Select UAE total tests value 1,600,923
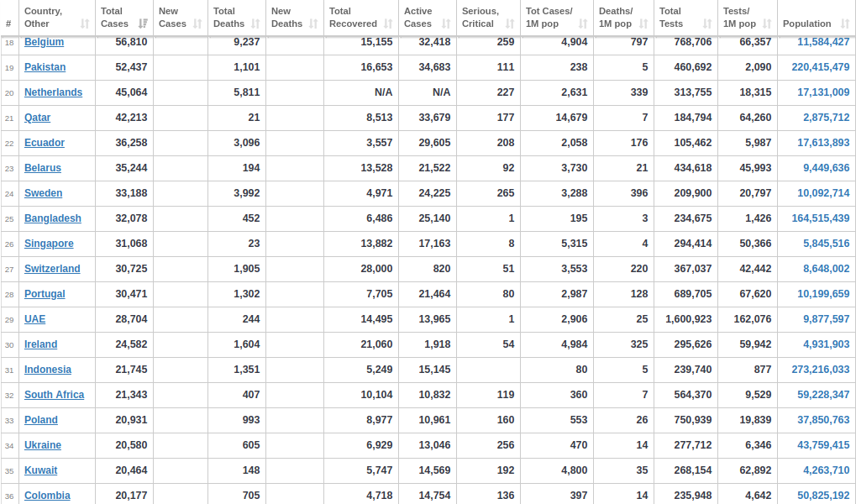This screenshot has height=504, width=856. [x=688, y=318]
